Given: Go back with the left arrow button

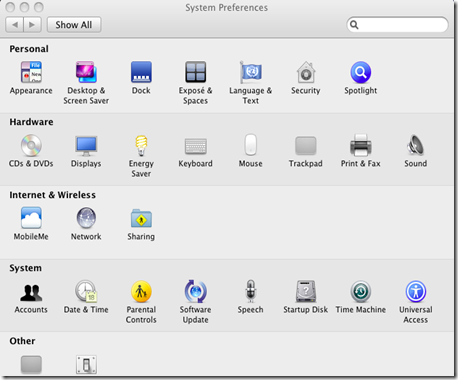Looking at the screenshot, I should point(14,25).
